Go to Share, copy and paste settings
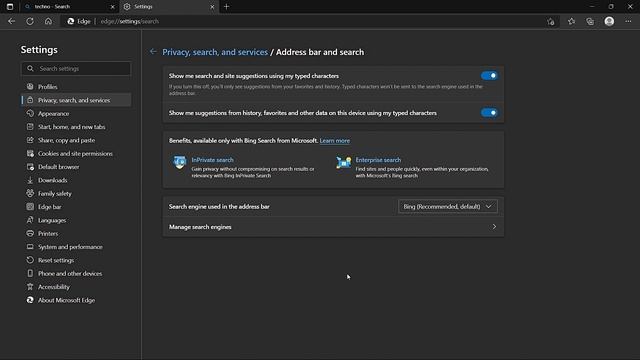The width and height of the screenshot is (640, 360). pyautogui.click(x=76, y=140)
